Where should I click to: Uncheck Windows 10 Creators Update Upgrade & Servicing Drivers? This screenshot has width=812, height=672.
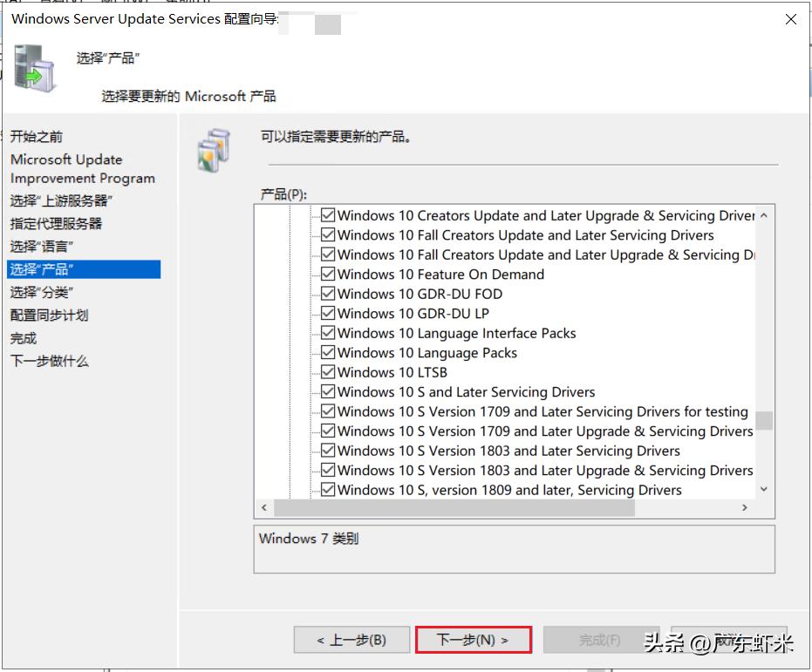[328, 214]
